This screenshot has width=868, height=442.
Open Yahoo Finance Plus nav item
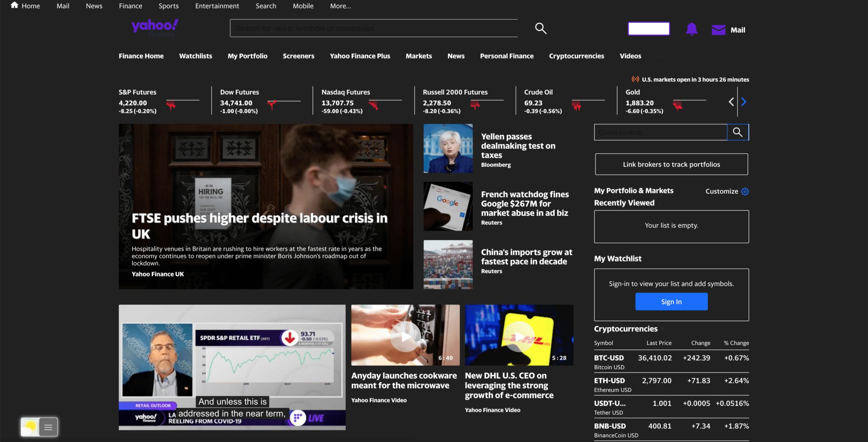(x=360, y=56)
